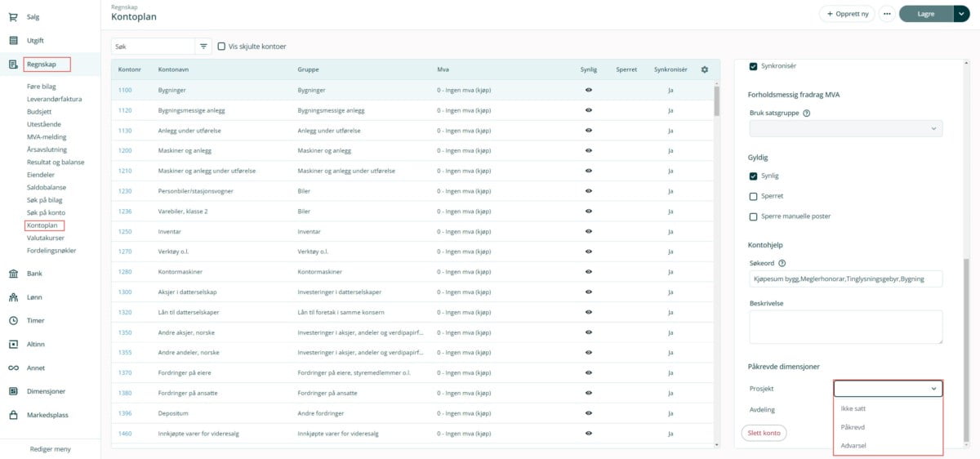980x459 pixels.
Task: Click the Opprett ny button
Action: click(847, 14)
